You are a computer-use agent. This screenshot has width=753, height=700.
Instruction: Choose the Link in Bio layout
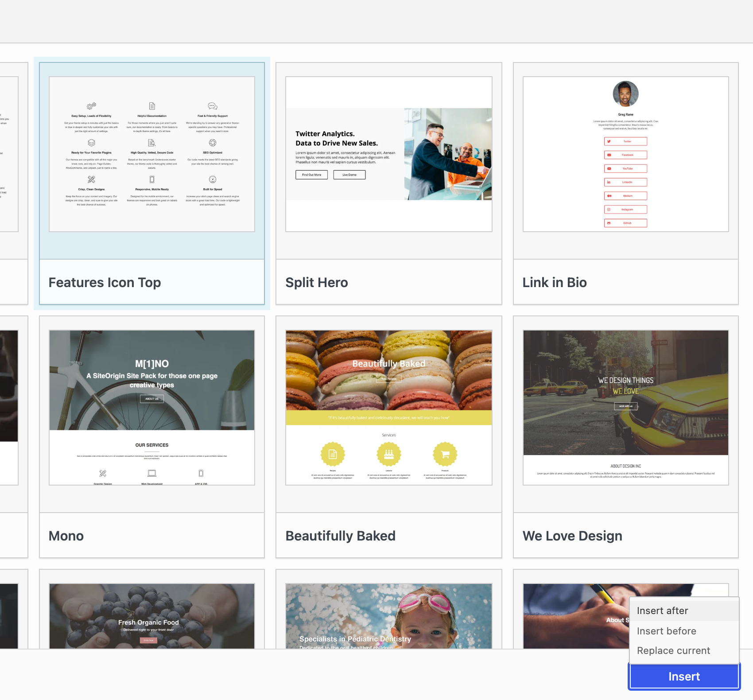click(626, 183)
